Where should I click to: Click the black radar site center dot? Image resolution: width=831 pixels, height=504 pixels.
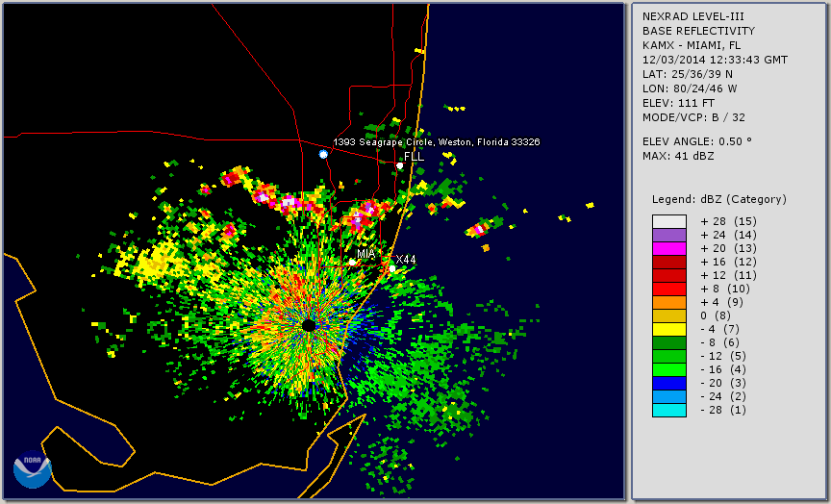click(309, 325)
